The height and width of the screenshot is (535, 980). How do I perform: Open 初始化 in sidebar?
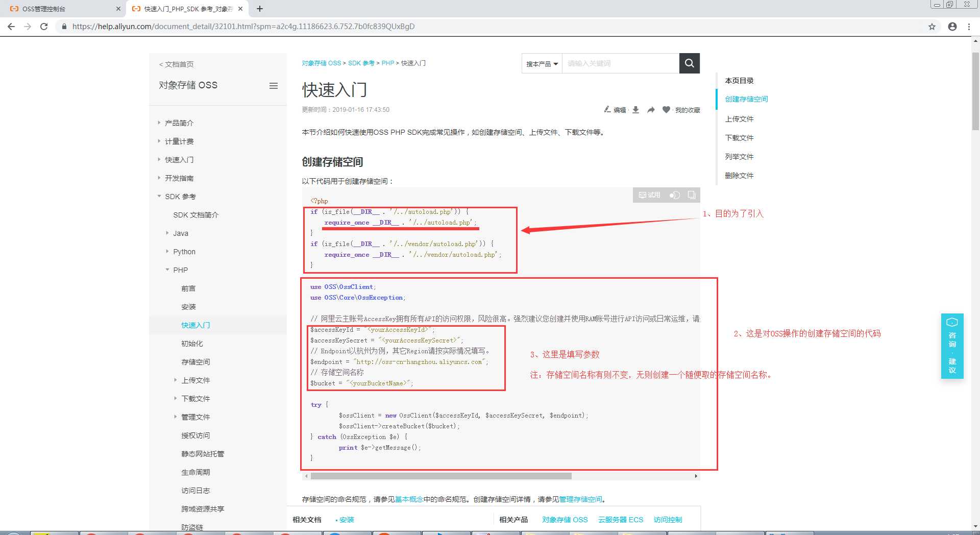pyautogui.click(x=192, y=344)
